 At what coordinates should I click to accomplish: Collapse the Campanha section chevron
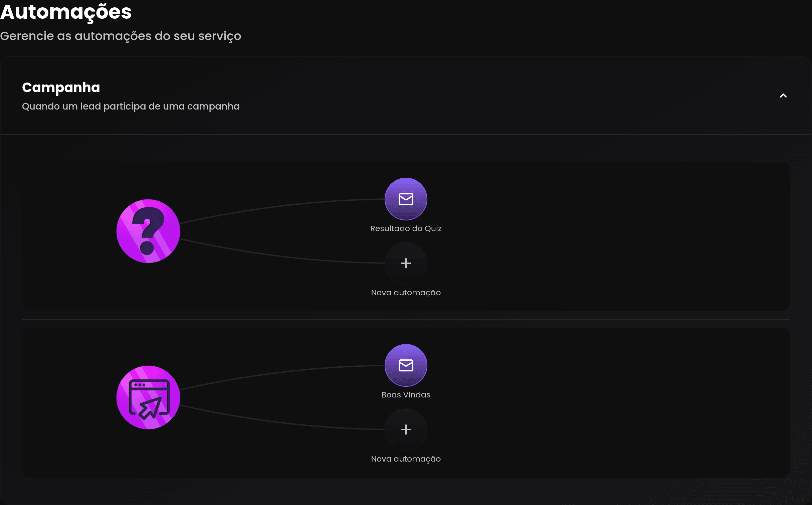click(783, 96)
